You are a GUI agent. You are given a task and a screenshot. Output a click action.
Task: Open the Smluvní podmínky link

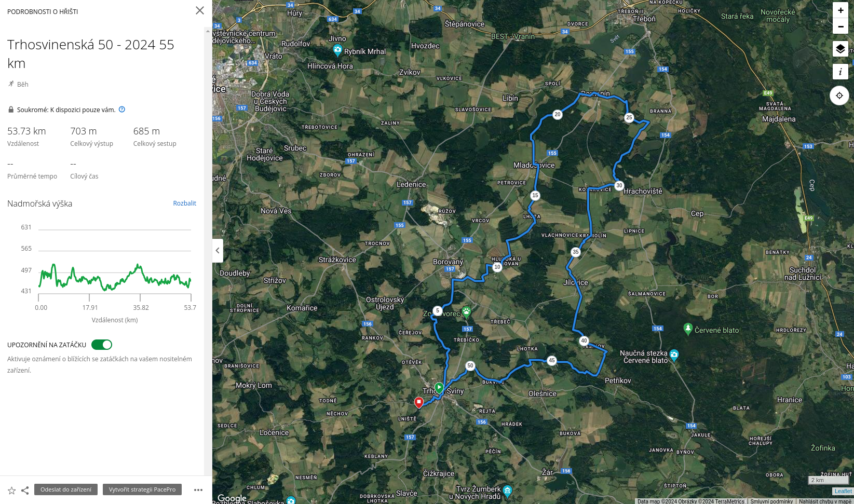coord(771,501)
